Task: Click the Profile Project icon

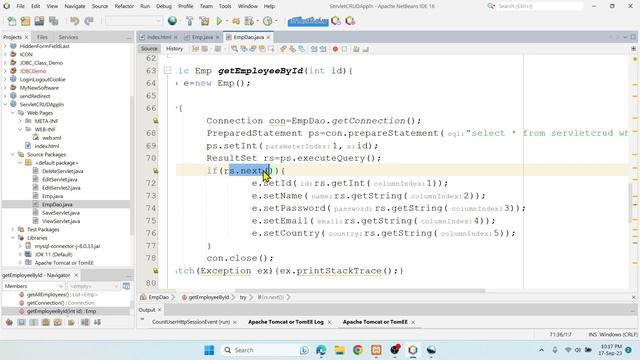Action: 268,21
